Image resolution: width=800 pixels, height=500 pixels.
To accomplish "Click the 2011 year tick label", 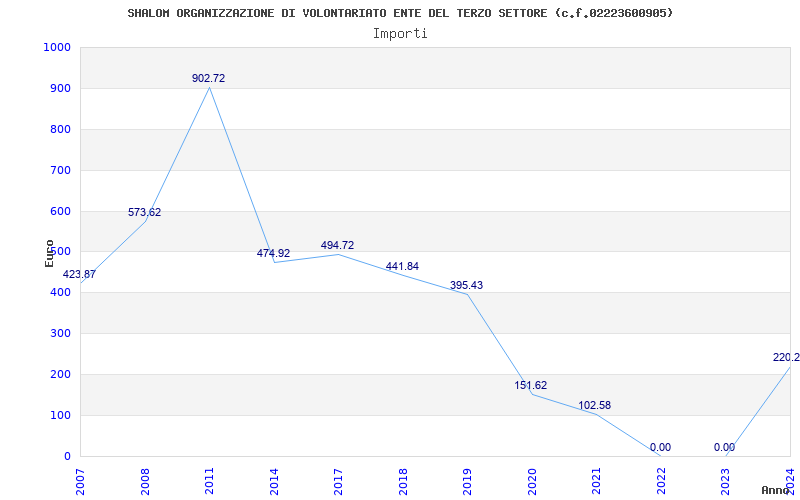I will click(209, 481).
